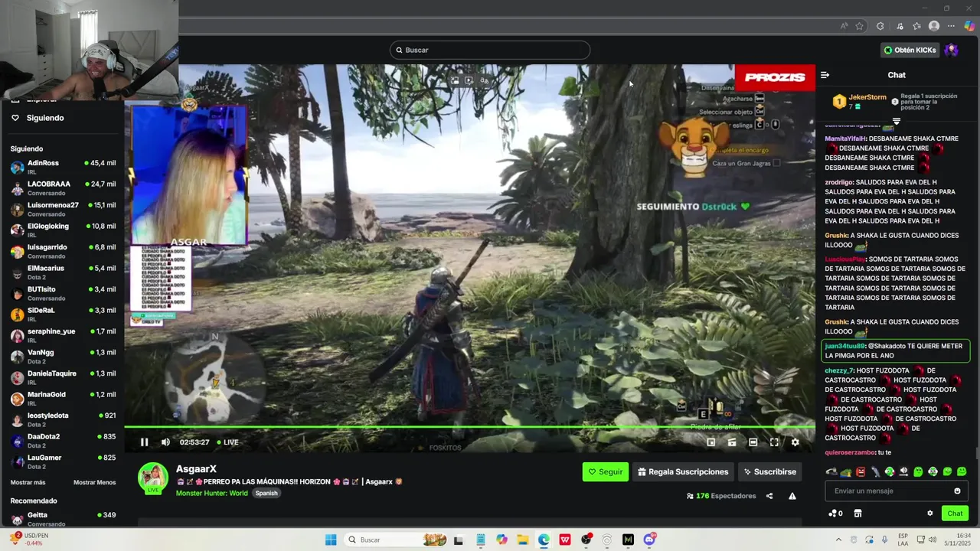Viewport: 980px width, 551px height.
Task: Click the green video progress bar
Action: 469,427
